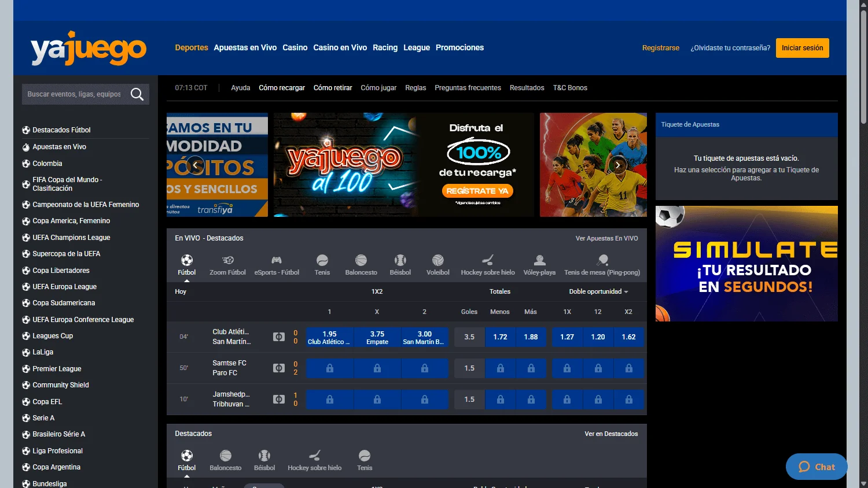Browse UEFA Champions League in the sidebar

click(x=72, y=237)
